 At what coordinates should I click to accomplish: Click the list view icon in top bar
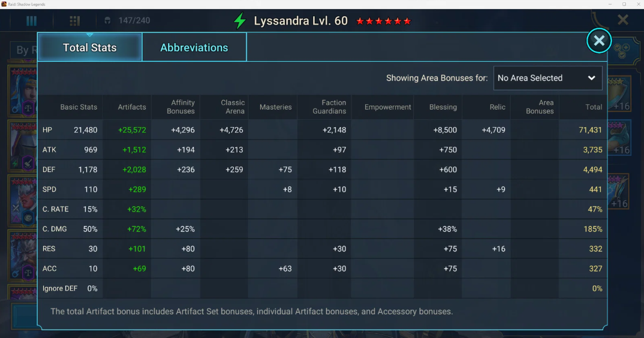pos(31,21)
